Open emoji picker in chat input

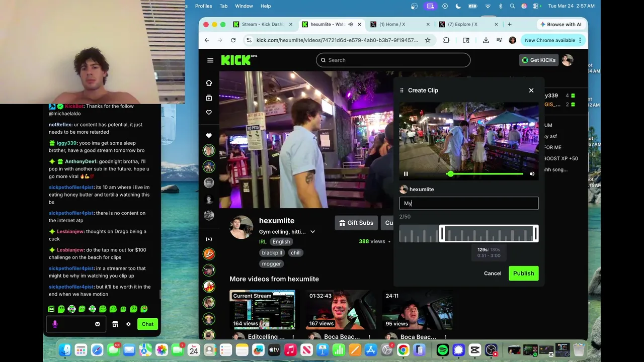(98, 324)
